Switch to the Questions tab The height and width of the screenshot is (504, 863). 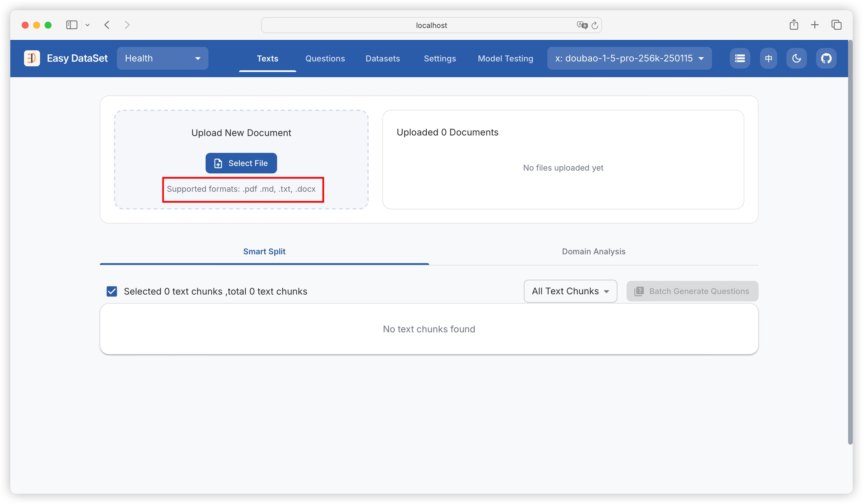click(325, 58)
